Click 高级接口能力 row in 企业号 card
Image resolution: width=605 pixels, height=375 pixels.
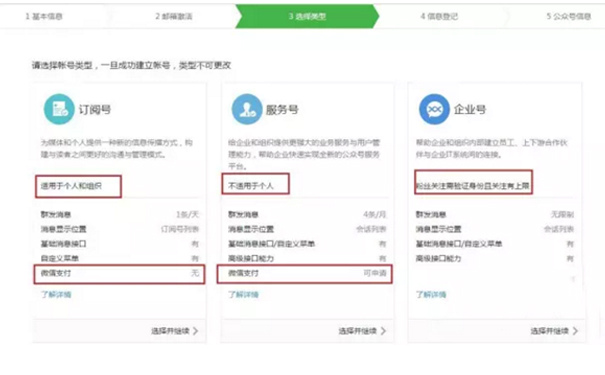[x=495, y=258]
